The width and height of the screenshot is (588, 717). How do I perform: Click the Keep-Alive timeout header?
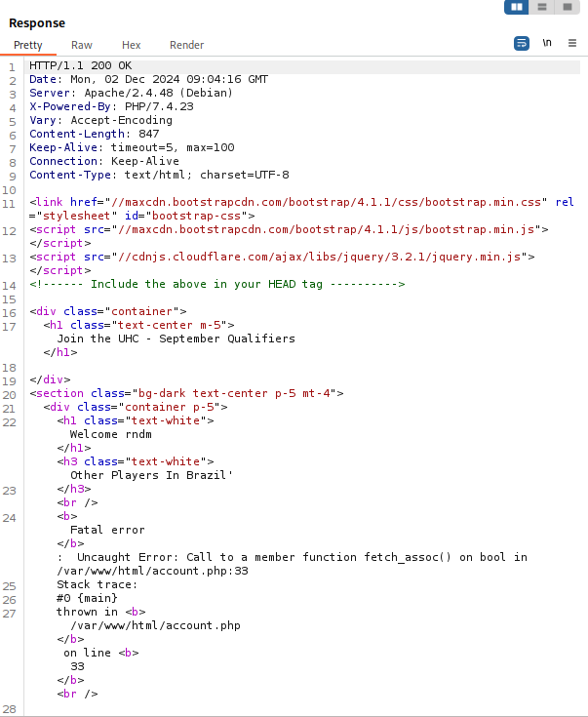click(132, 147)
